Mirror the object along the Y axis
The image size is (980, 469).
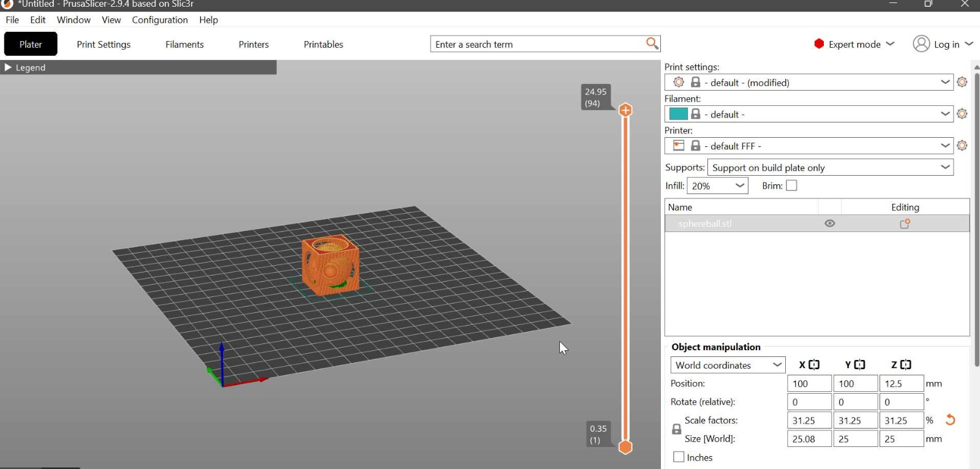pos(860,365)
